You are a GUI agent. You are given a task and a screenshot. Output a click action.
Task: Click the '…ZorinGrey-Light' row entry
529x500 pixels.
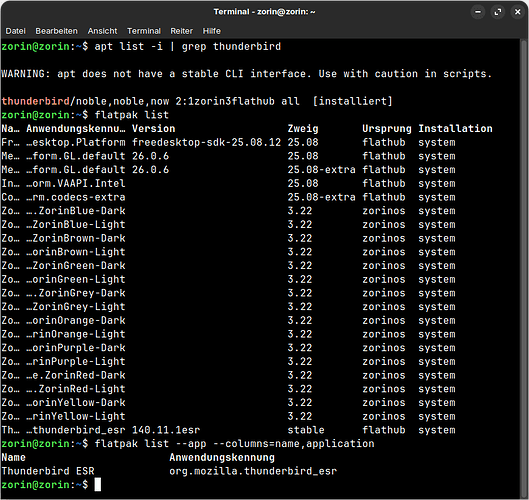pyautogui.click(x=76, y=307)
